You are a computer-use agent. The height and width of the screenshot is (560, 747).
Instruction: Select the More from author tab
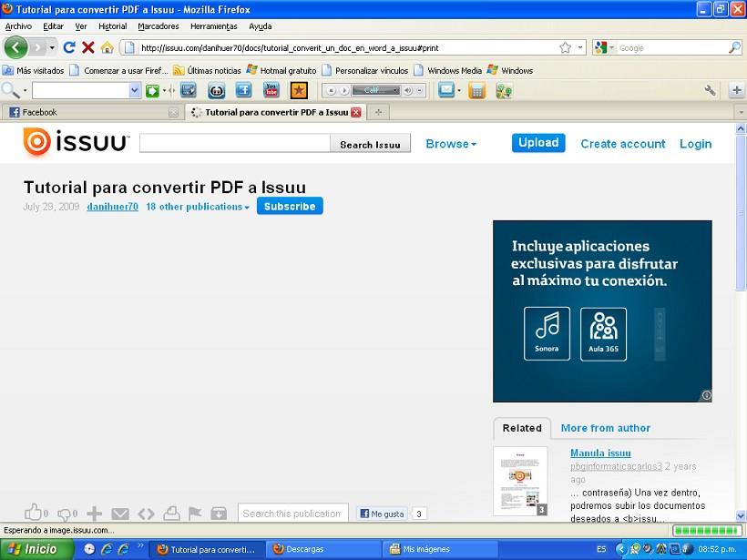(x=606, y=428)
